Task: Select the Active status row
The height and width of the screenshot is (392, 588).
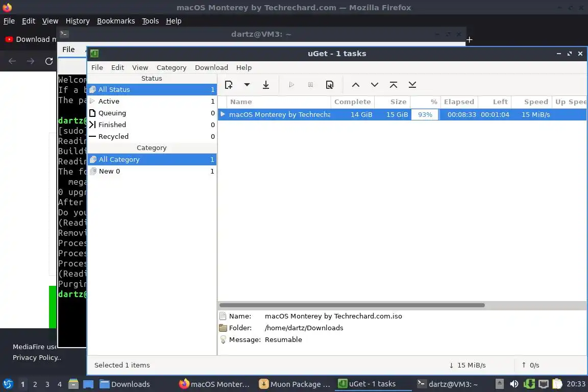Action: coord(152,101)
